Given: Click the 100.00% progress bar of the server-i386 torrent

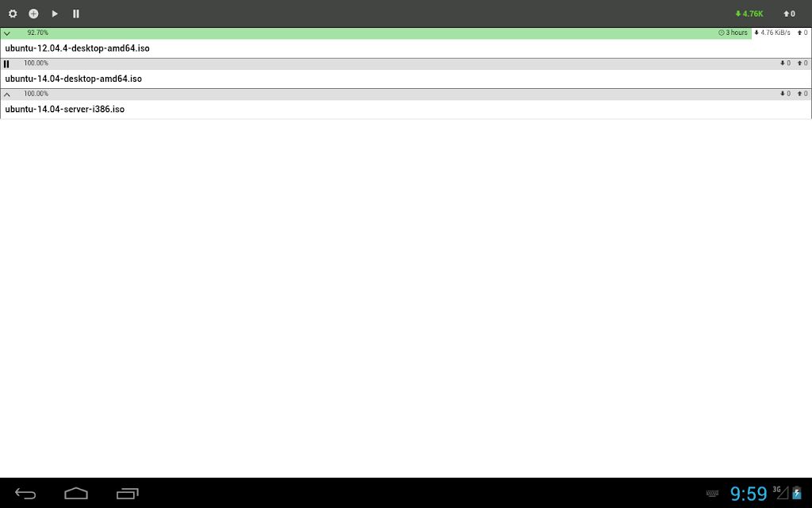Looking at the screenshot, I should 405,94.
